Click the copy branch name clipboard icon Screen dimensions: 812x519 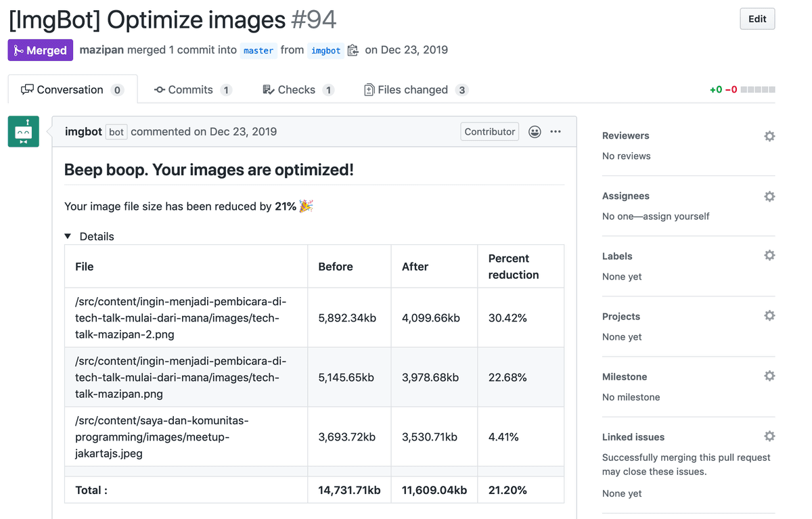click(x=353, y=51)
